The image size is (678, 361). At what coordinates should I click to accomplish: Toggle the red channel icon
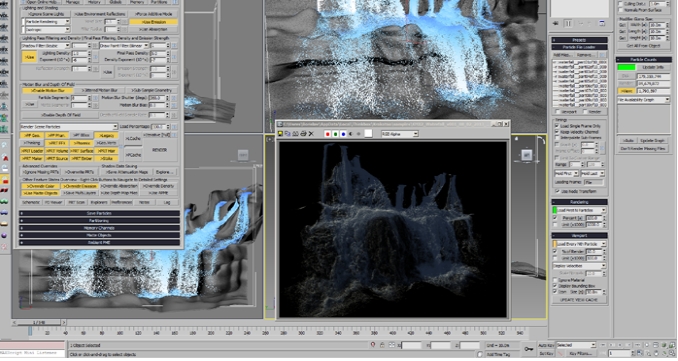click(327, 134)
